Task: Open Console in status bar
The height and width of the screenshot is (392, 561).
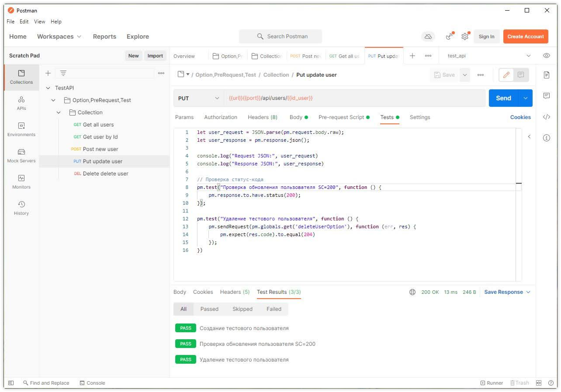Action: pyautogui.click(x=92, y=383)
